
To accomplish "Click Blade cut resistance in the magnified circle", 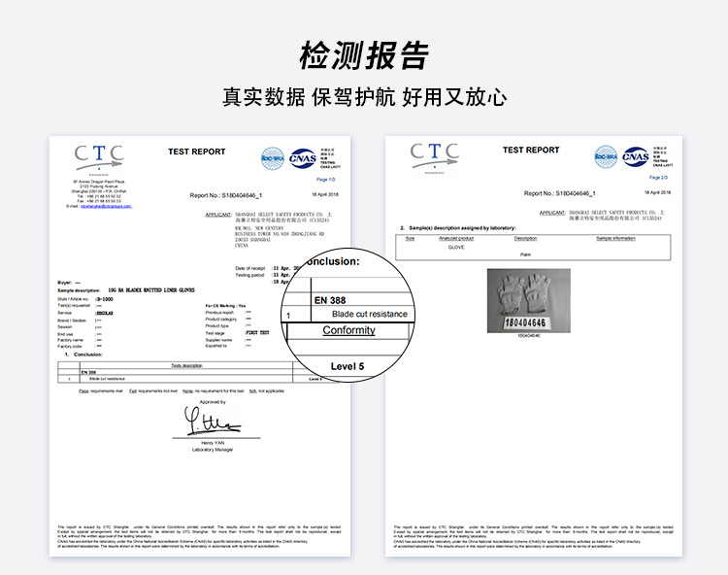I will pos(369,315).
